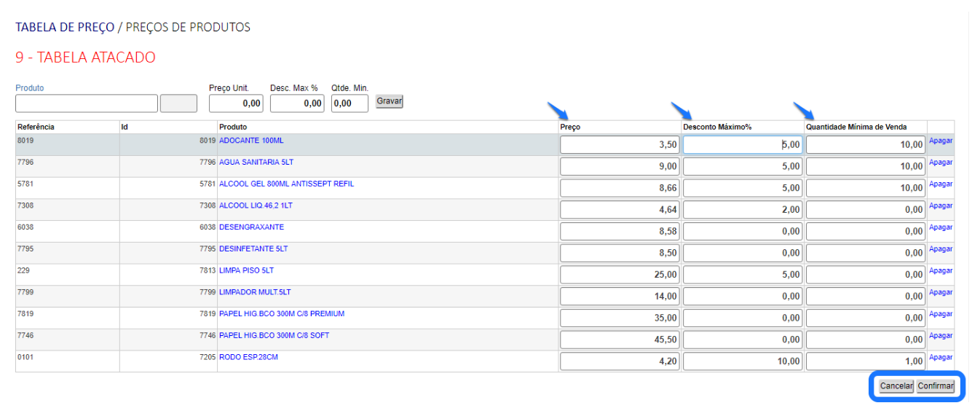The height and width of the screenshot is (419, 980).
Task: Open the TABELA DE PREÇO breadcrumb link
Action: click(65, 27)
